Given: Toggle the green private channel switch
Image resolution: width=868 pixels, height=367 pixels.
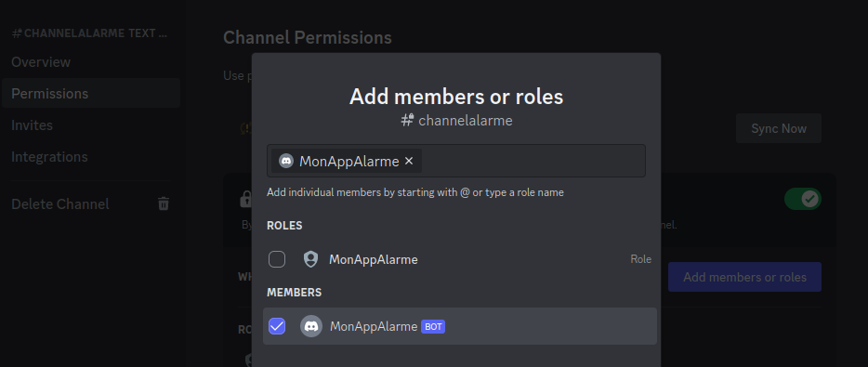Looking at the screenshot, I should click(x=803, y=199).
